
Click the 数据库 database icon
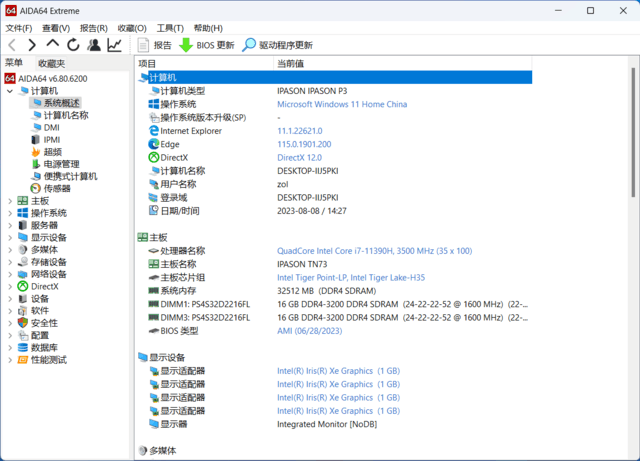23,347
